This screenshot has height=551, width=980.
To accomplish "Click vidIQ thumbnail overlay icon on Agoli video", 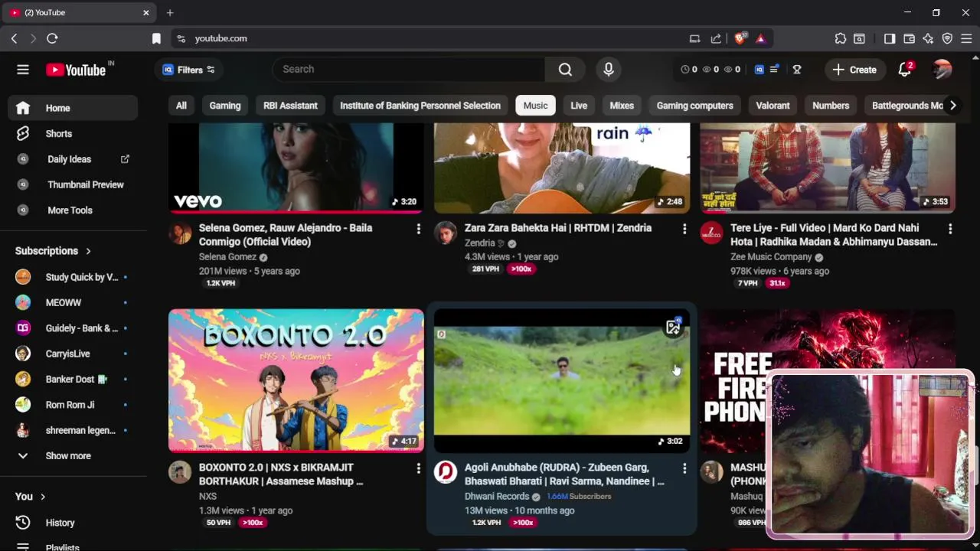I will 673,327.
